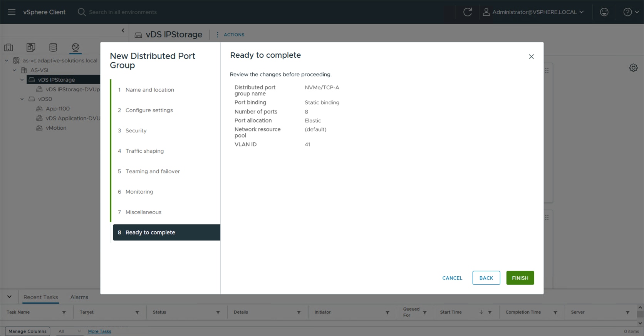
Task: Click the tasks table scroll down arrow
Action: tap(640, 323)
